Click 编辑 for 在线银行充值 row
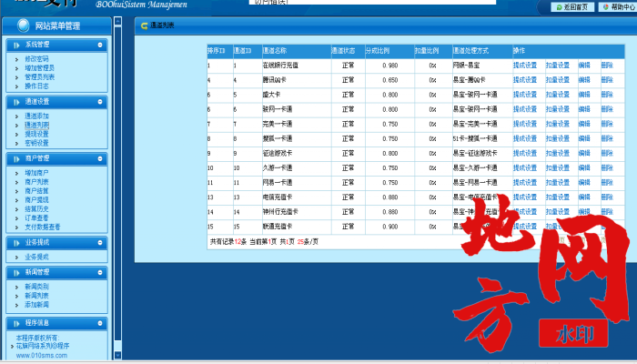 584,66
